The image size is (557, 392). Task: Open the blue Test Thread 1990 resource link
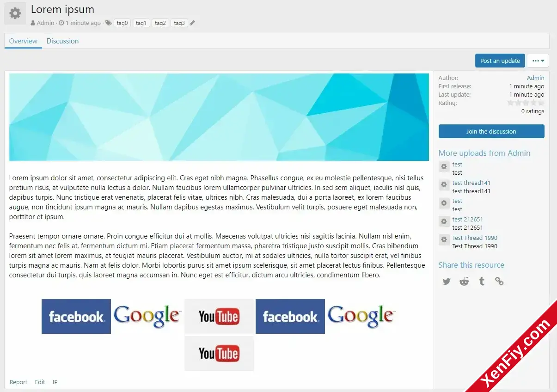click(475, 238)
